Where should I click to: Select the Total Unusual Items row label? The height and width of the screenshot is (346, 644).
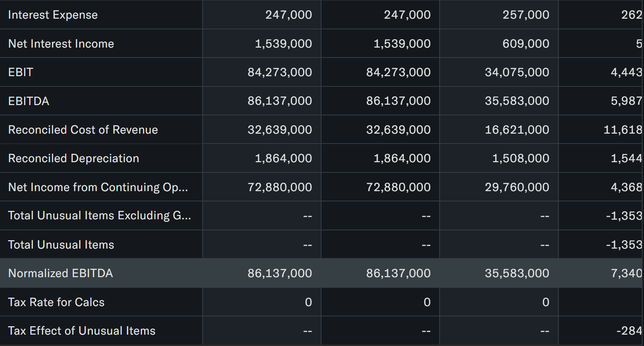coord(61,245)
